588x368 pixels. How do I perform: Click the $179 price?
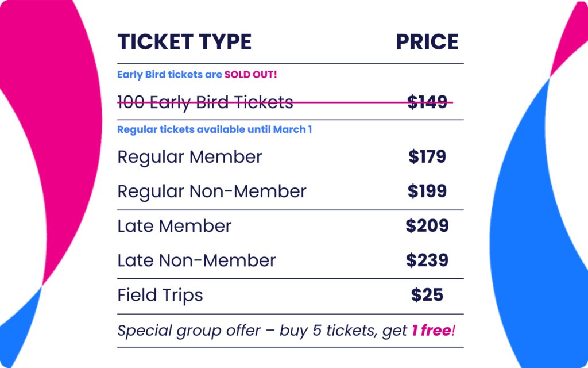[x=427, y=156]
